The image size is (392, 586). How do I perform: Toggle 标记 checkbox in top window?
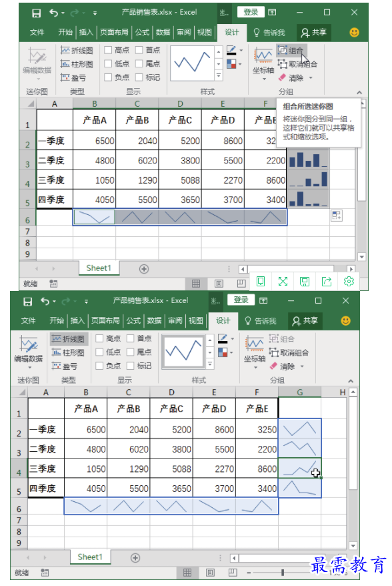[139, 77]
